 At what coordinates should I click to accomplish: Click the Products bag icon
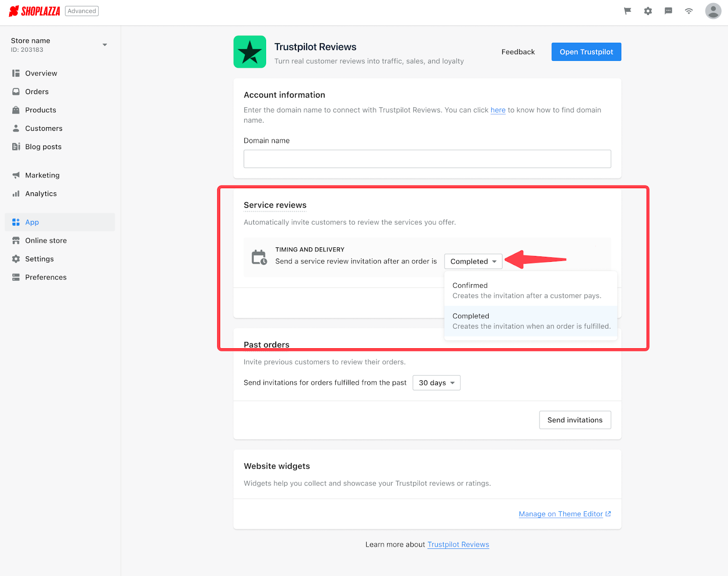16,110
